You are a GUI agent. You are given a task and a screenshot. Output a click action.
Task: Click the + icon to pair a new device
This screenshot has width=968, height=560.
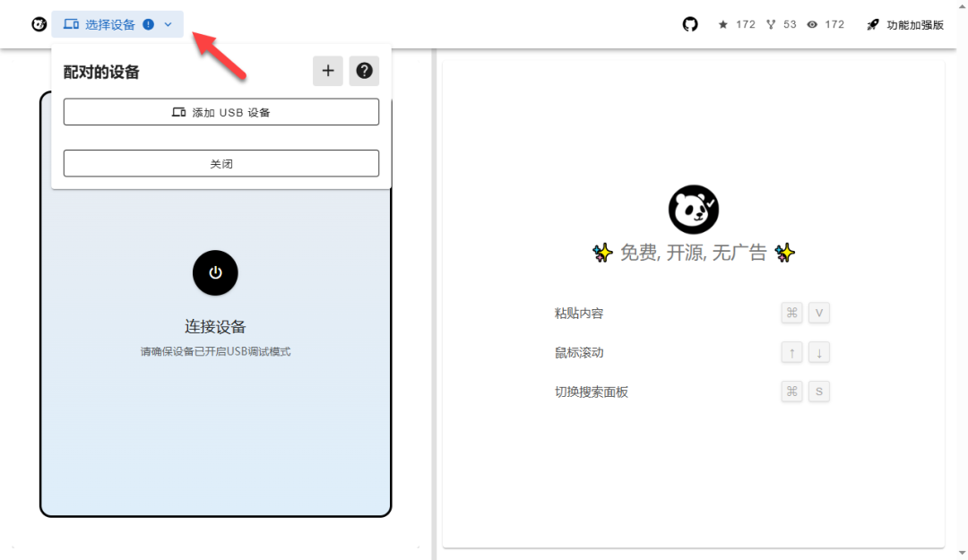(328, 71)
